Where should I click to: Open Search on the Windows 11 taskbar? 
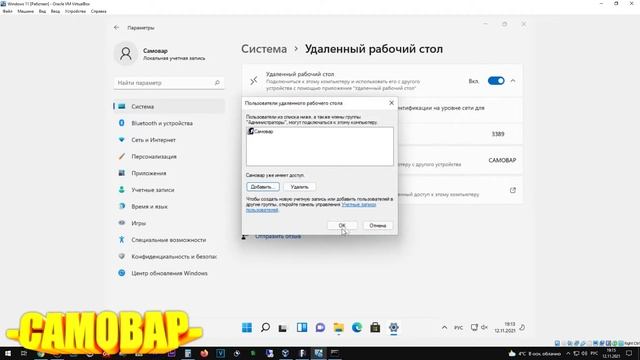coord(265,327)
